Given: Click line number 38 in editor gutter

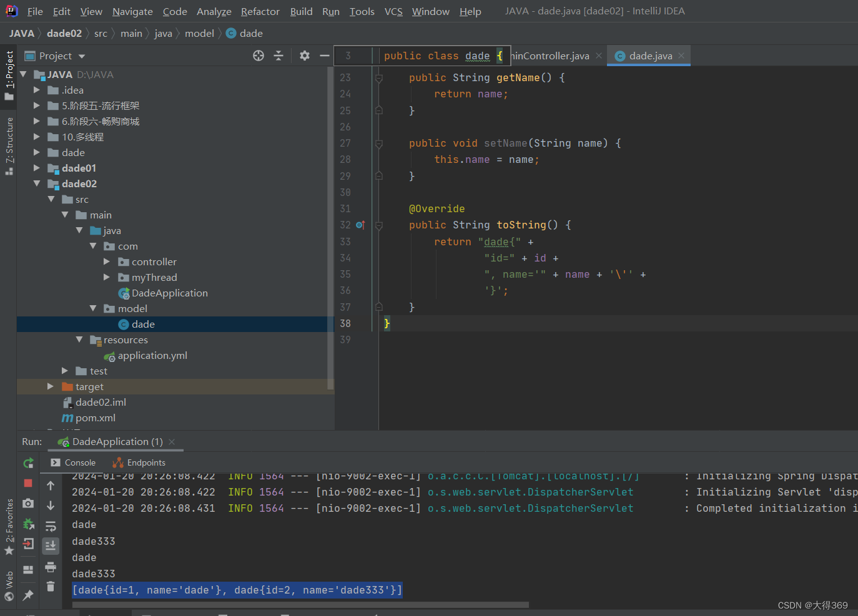Looking at the screenshot, I should 345,323.
